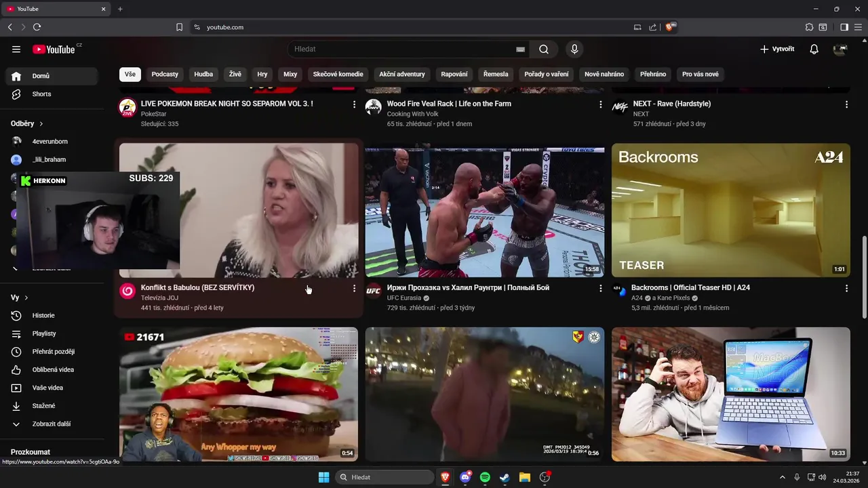Viewport: 868px width, 488px height.
Task: Open the Whopper burger video thumbnail
Action: click(239, 394)
